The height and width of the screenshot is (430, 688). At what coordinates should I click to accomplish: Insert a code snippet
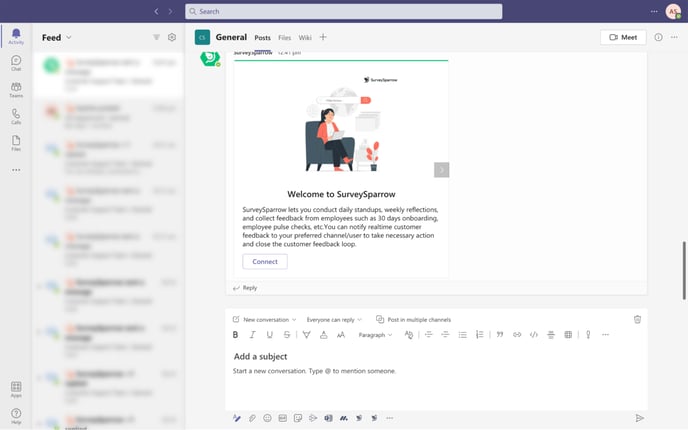coord(534,335)
